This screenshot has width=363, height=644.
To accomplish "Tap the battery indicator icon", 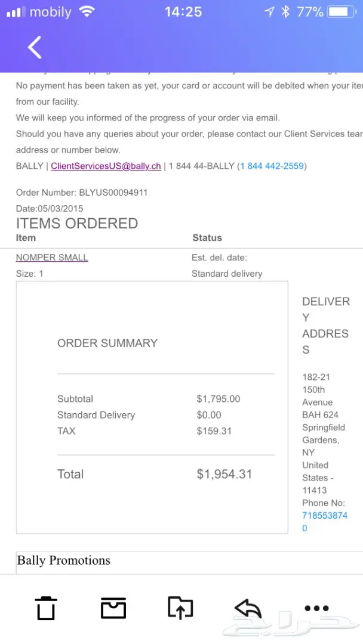I will (x=342, y=12).
